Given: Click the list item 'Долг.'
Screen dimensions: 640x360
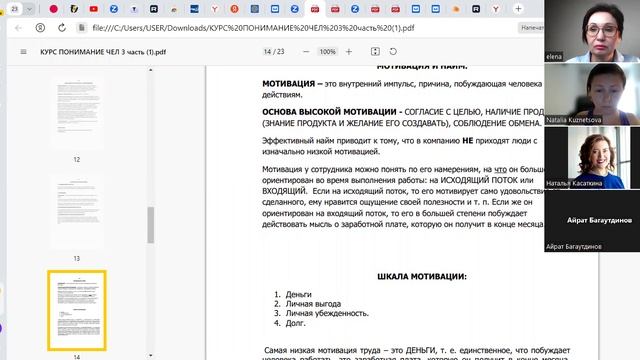Looking at the screenshot, I should [296, 323].
